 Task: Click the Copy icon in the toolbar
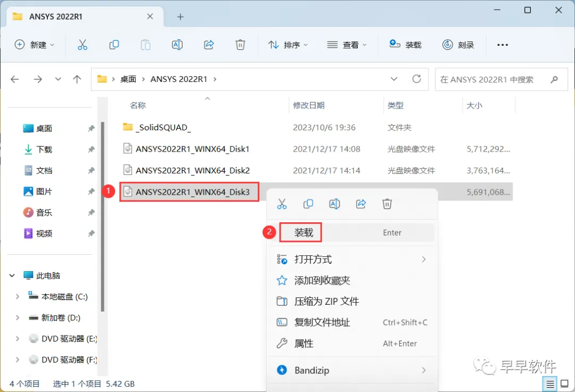(x=114, y=45)
